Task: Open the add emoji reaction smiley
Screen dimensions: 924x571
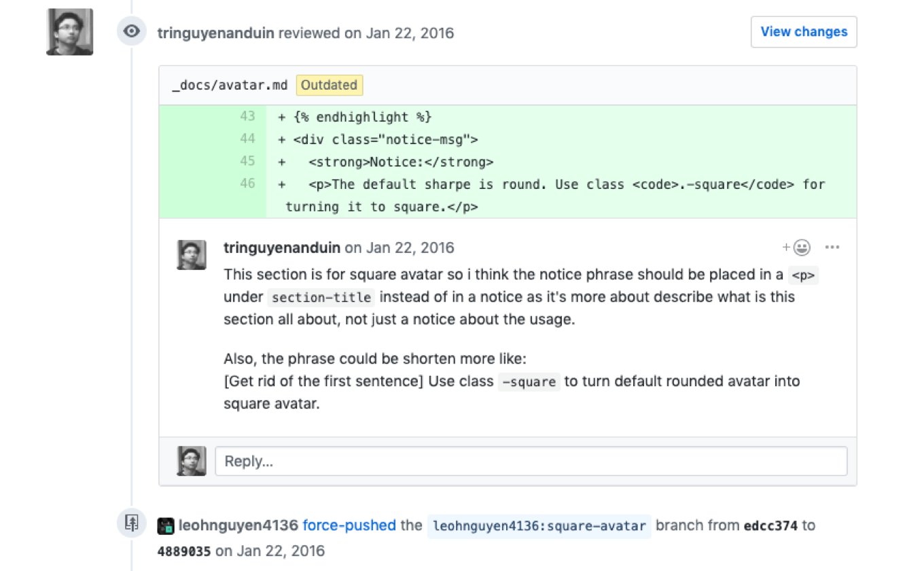Action: (796, 247)
